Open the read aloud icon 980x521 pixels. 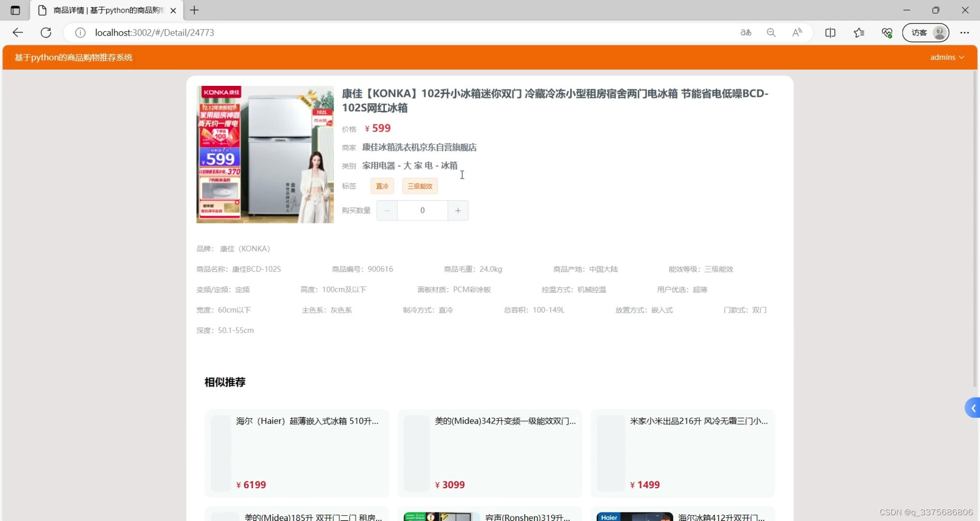797,32
